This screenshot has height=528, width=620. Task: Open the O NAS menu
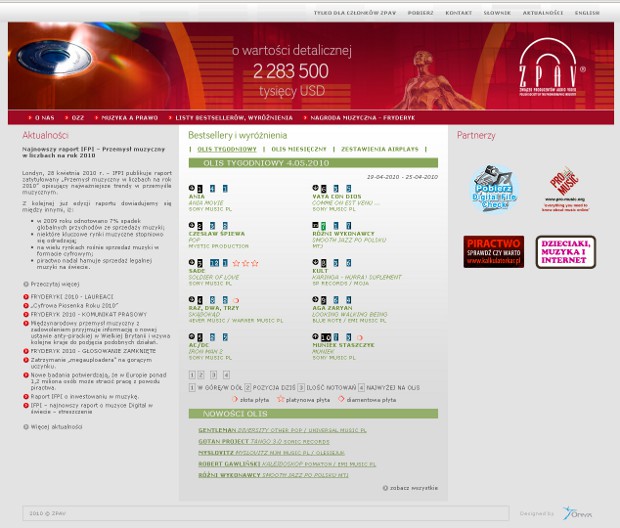44,117
